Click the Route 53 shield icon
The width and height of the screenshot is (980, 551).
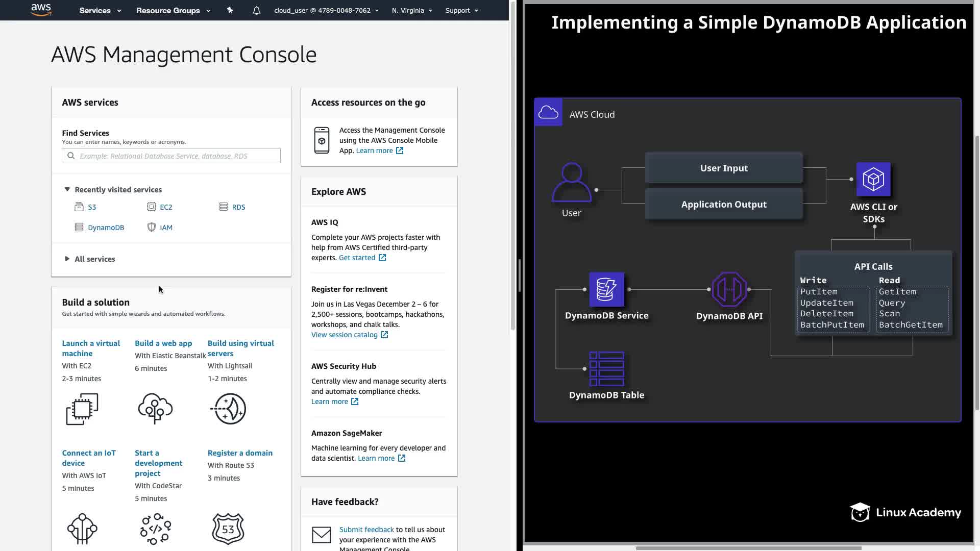point(228,529)
